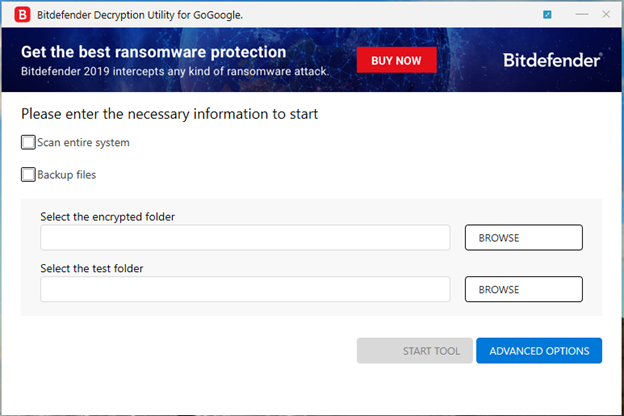Focus the test folder path field
Viewport: 624px width, 416px height.
click(x=245, y=289)
